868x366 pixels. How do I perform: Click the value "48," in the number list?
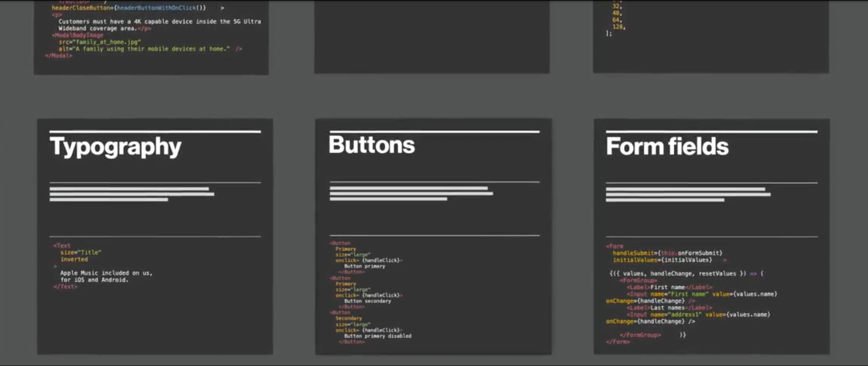click(x=618, y=13)
